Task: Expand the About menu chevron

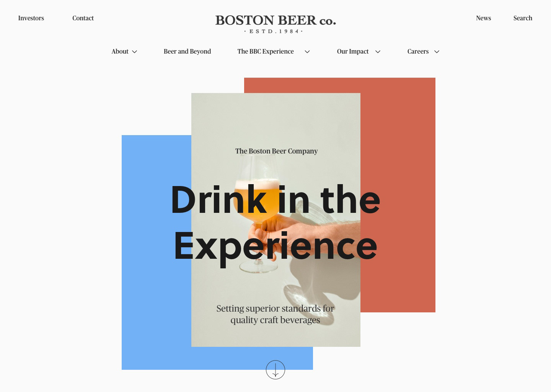Action: click(135, 52)
